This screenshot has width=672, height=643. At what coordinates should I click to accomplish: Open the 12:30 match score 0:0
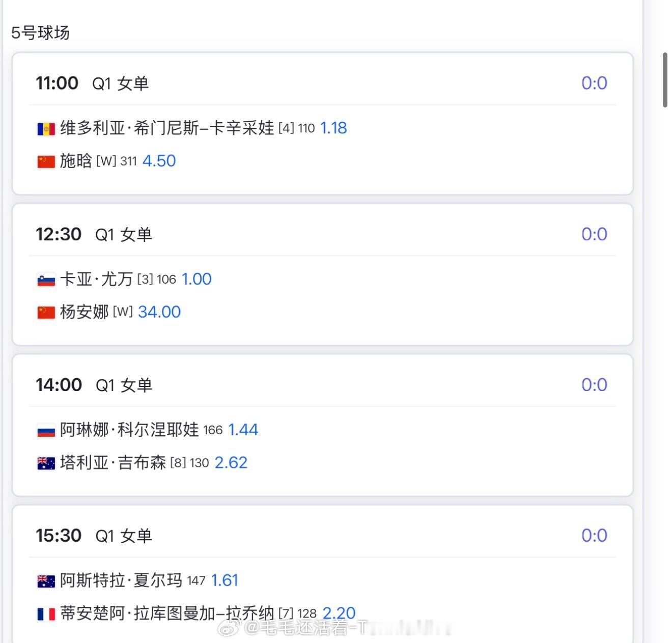(594, 234)
